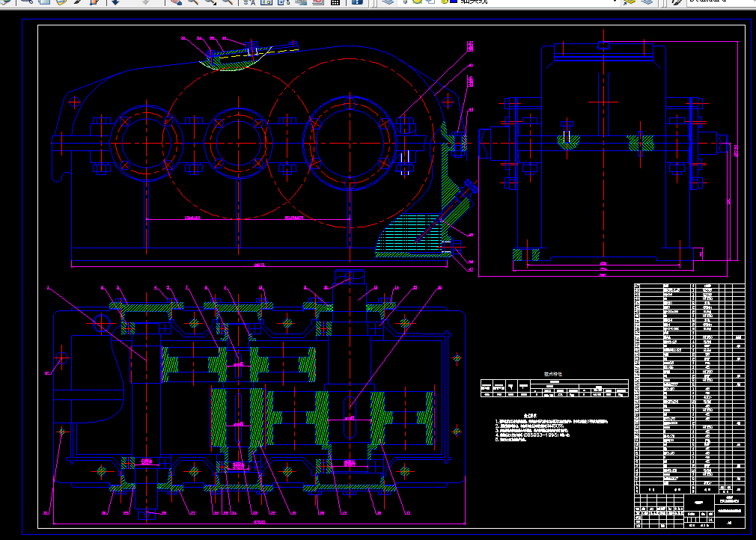Open the DesignCenter icon
Screen dimensions: 756x540
(266, 1)
